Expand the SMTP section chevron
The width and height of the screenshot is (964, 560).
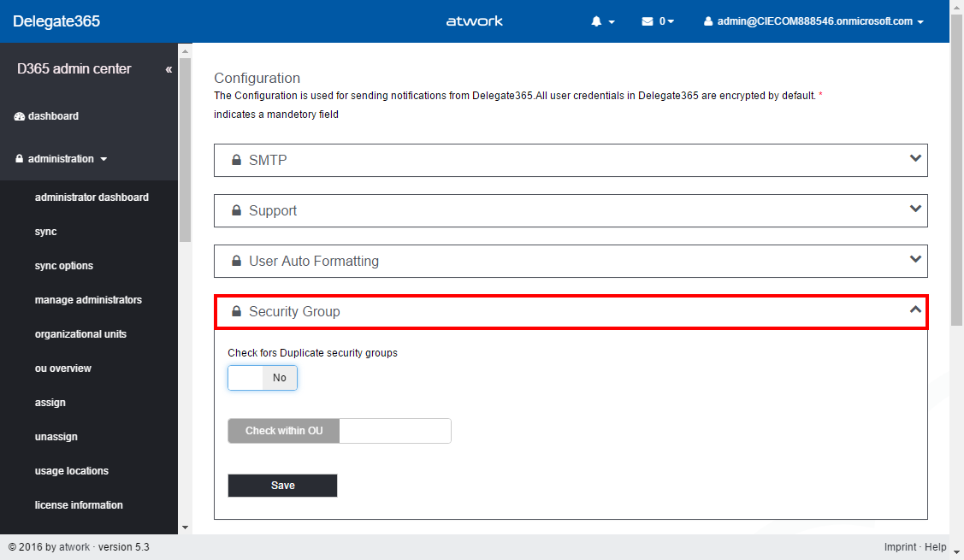point(915,158)
